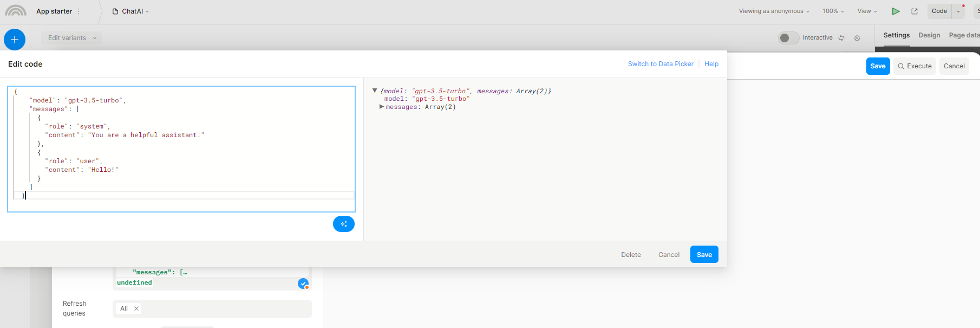Click the AI sparkle assistant button
Screen dimensions: 980x328
point(344,224)
